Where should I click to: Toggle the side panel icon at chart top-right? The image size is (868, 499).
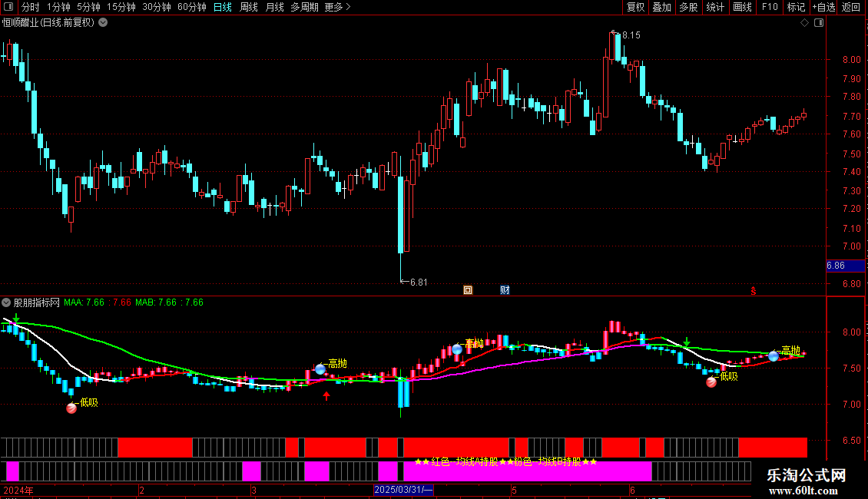[x=819, y=23]
